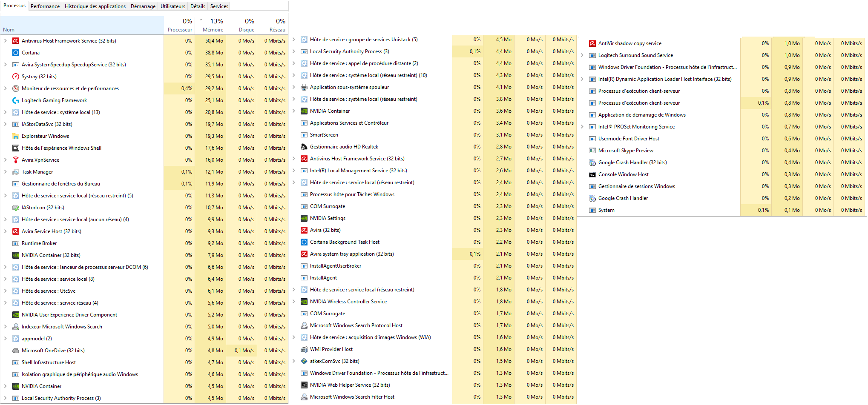Click the Google Crash Handler (32 bits) icon
Viewport: 868px width, 405px height.
point(592,163)
